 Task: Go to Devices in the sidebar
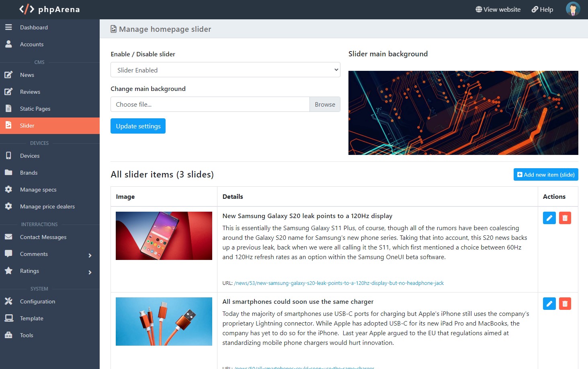pos(30,156)
